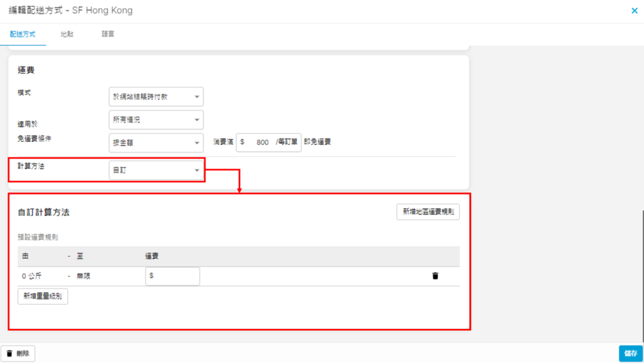Click the 0 公斤 starting weight cell
Viewport: 644px width, 363px height.
coord(31,276)
